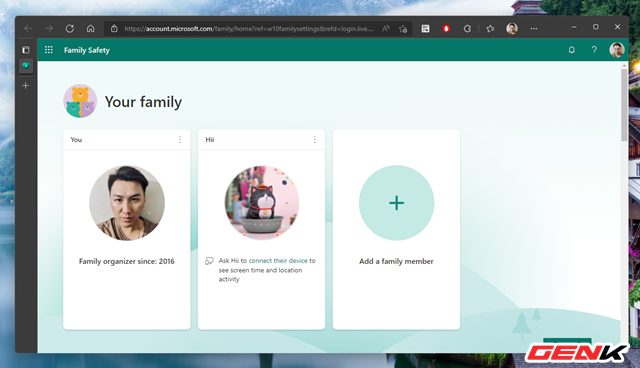Screen dimensions: 640x368
Task: Minimize the browser window
Action: tap(574, 27)
